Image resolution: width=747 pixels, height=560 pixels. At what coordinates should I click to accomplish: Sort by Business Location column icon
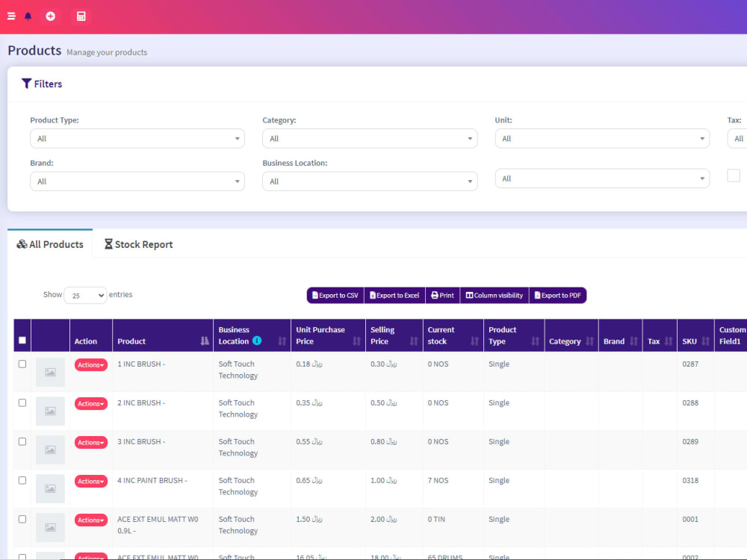(282, 341)
